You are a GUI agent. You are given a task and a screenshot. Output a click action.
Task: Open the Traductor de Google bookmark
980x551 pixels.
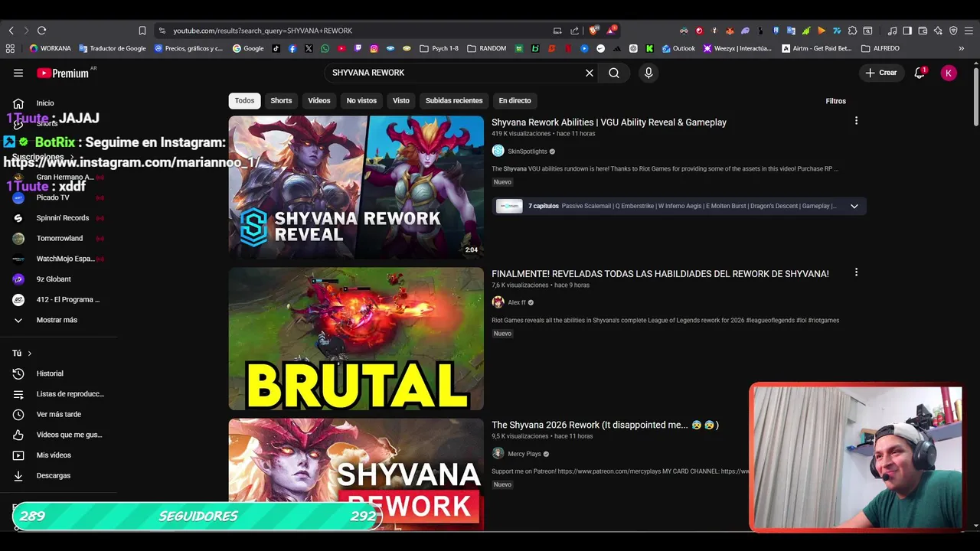(x=112, y=48)
